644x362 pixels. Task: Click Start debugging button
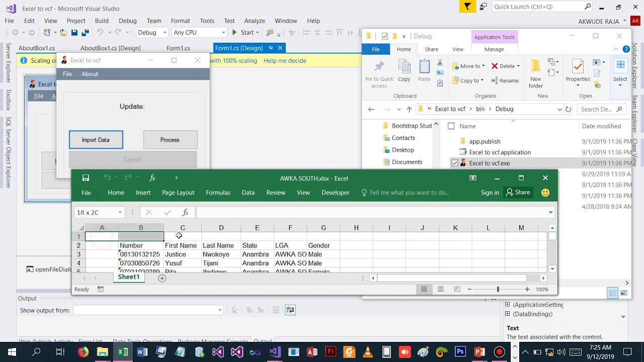click(243, 33)
